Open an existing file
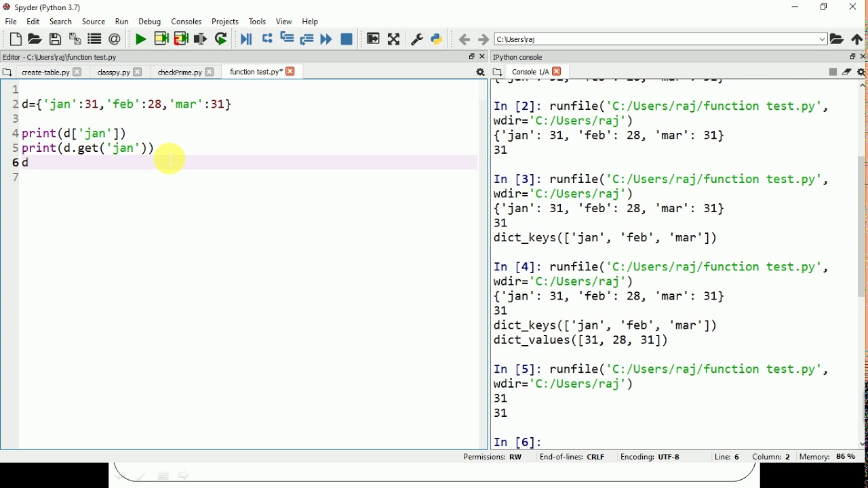The width and height of the screenshot is (868, 488). (35, 39)
